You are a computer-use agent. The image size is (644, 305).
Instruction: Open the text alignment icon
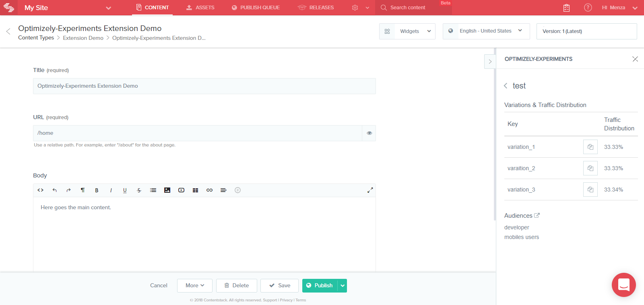coord(223,190)
